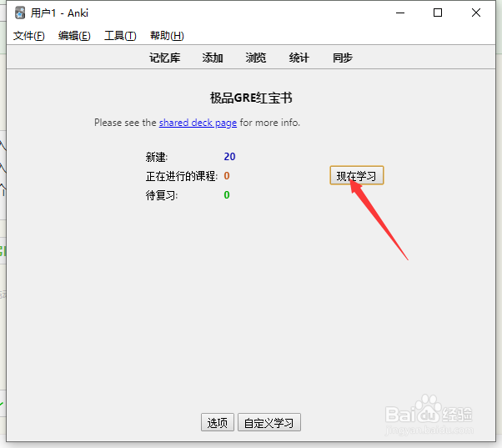Open the 文件(F) menu
The width and height of the screenshot is (502, 448).
[x=29, y=36]
